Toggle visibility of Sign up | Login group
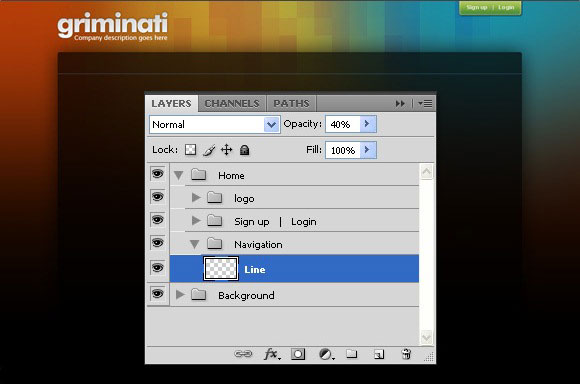 pos(158,220)
